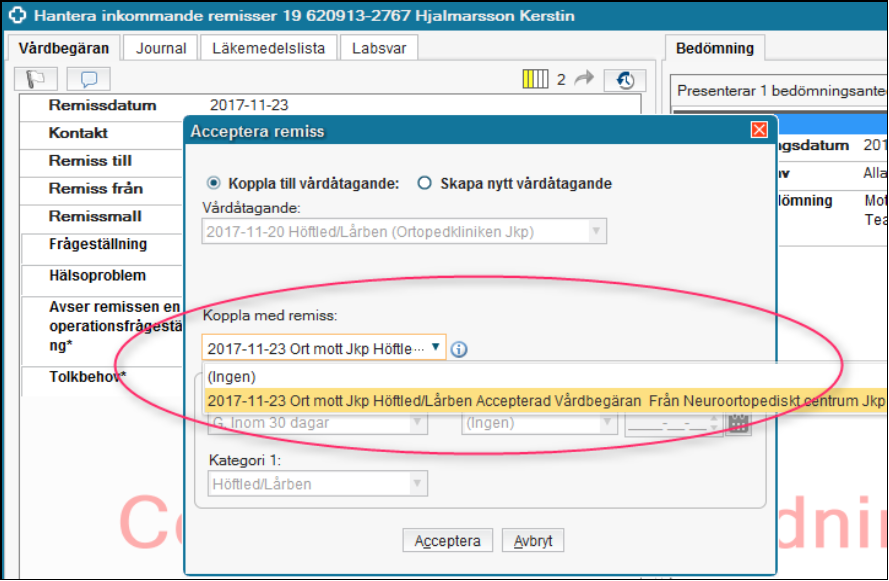
Task: Click the grey forward arrow icon
Action: click(584, 79)
